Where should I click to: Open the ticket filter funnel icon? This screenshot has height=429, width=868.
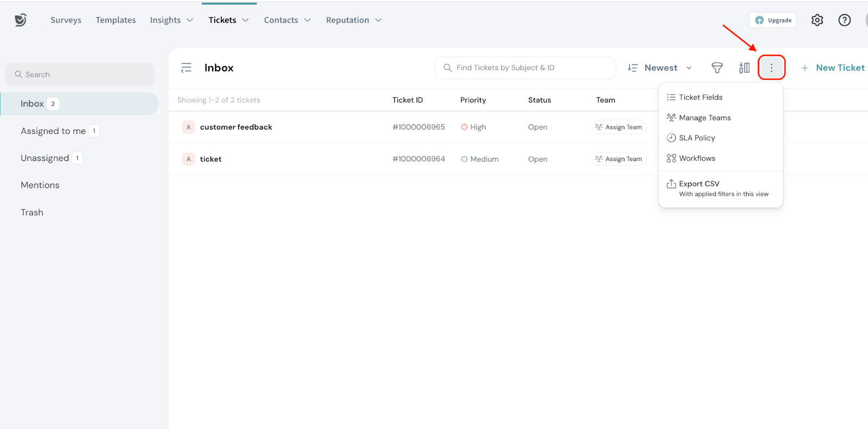(717, 68)
